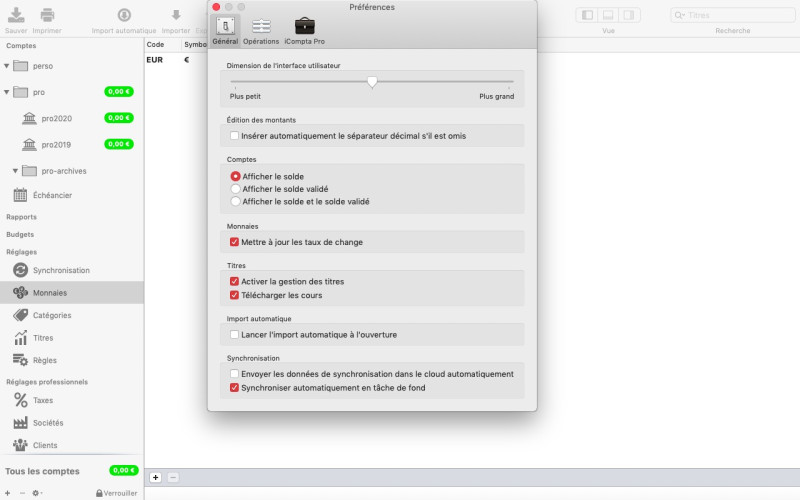Select the Échéancier calendar icon

point(20,195)
